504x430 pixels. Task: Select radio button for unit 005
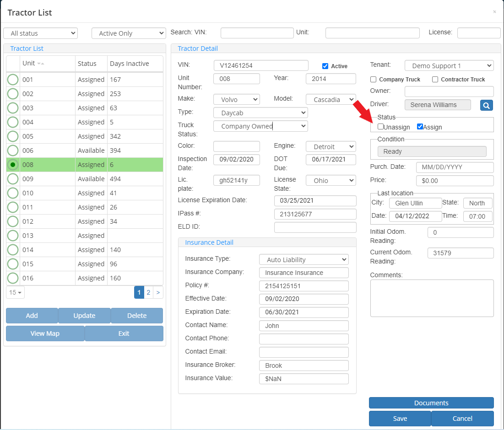(x=13, y=136)
